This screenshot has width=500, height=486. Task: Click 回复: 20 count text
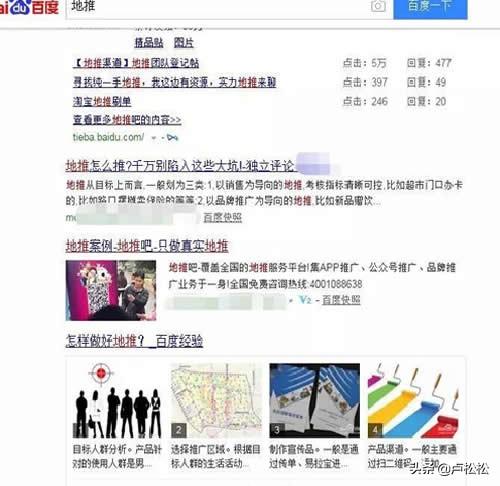pos(426,101)
